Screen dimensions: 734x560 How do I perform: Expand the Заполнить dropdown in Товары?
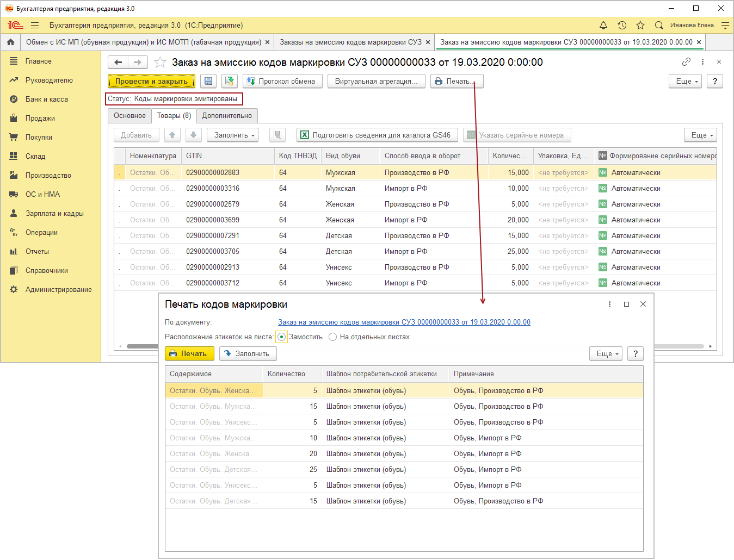232,135
